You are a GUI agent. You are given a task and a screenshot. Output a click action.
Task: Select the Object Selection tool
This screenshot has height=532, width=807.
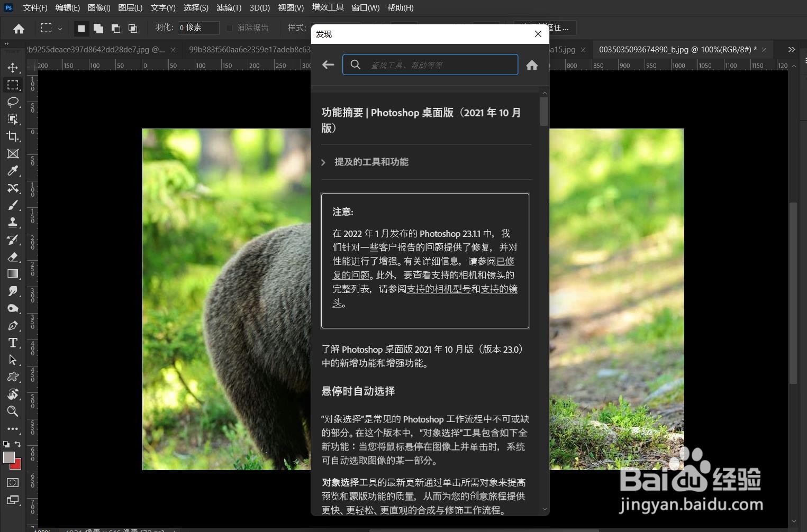click(13, 119)
